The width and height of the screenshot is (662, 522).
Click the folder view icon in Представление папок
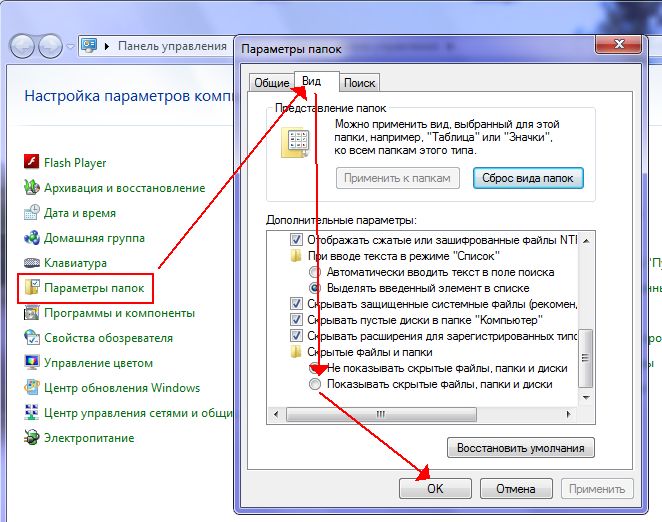295,143
